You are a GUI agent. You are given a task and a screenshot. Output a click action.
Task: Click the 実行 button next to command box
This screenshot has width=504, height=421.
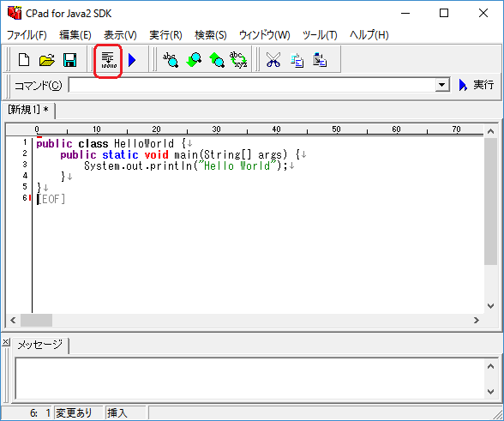[477, 85]
